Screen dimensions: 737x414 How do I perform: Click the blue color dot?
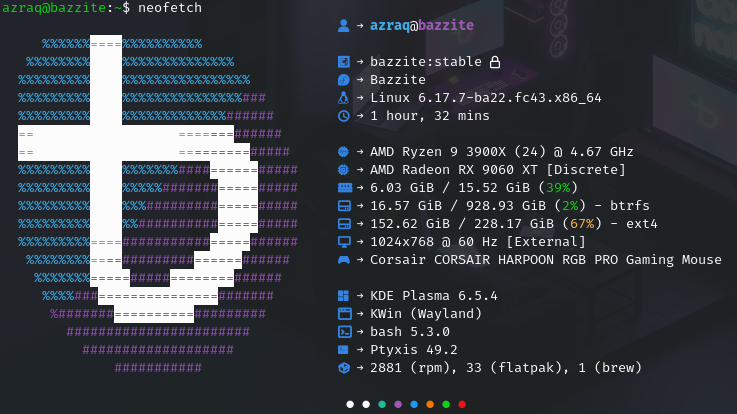tap(414, 404)
